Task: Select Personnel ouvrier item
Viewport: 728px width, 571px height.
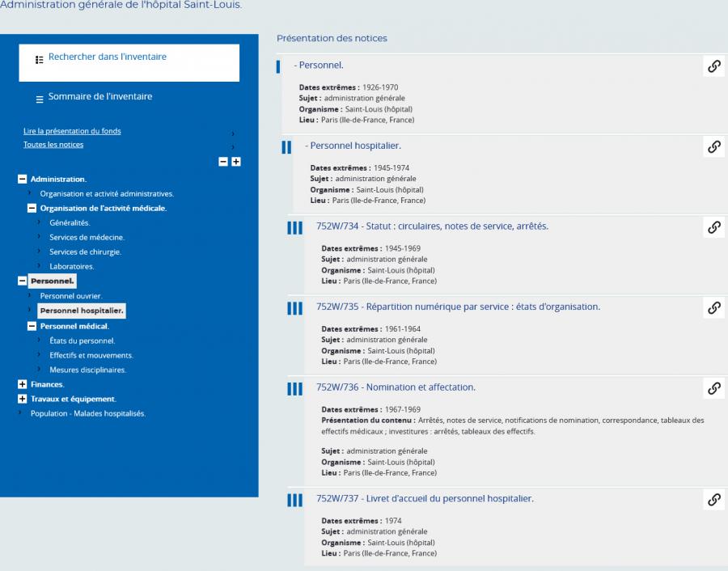Action: (71, 296)
